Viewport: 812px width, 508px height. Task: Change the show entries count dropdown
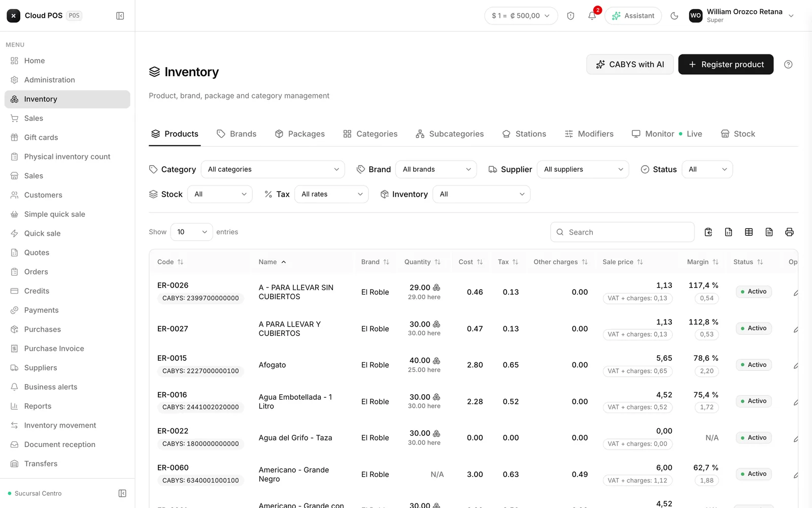(192, 232)
